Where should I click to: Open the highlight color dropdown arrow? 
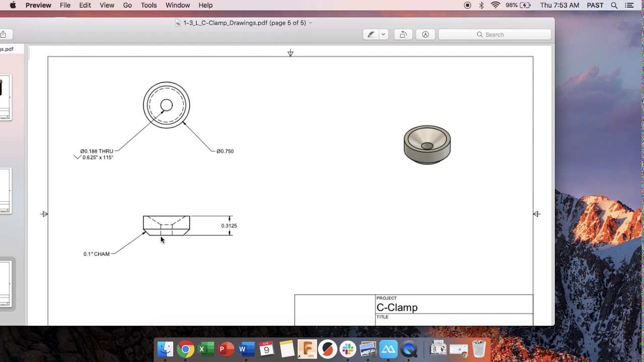(383, 35)
